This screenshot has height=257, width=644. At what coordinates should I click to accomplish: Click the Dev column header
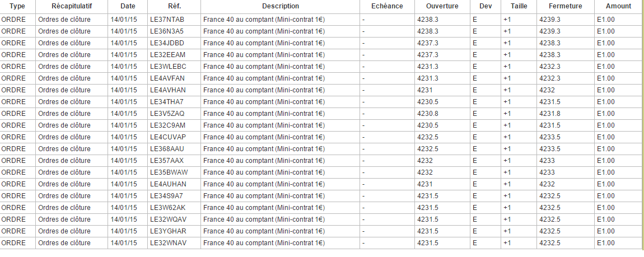[486, 6]
